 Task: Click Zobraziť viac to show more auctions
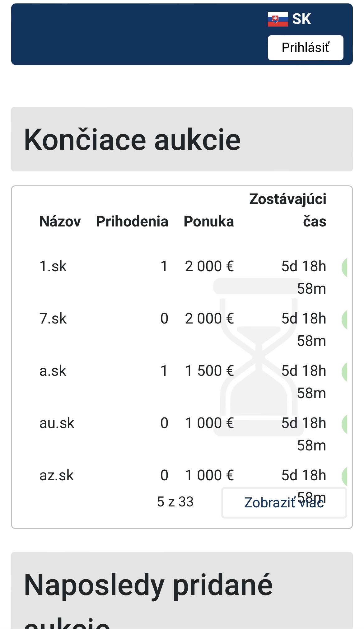[284, 503]
